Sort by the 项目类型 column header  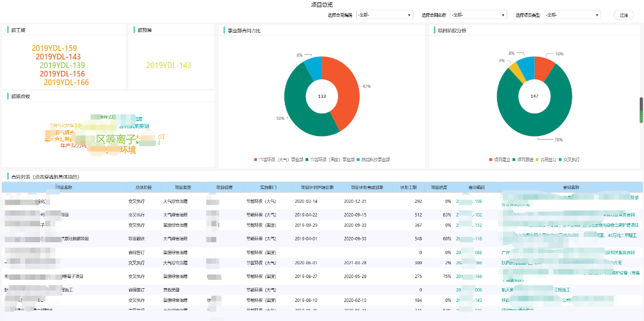183,187
